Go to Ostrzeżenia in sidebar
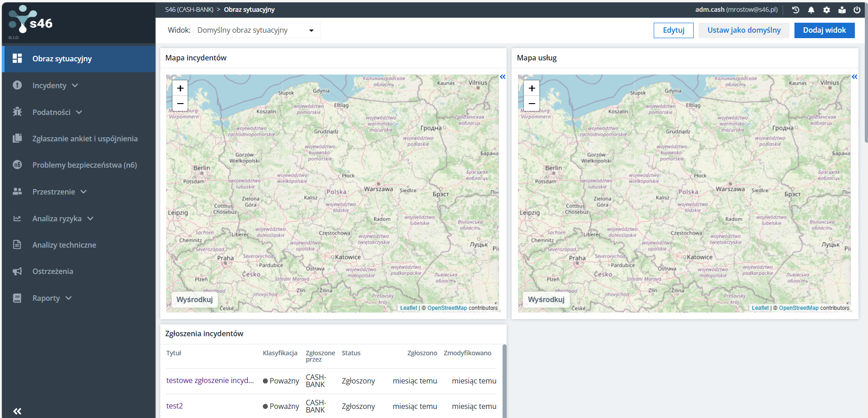This screenshot has width=868, height=418. tap(53, 271)
